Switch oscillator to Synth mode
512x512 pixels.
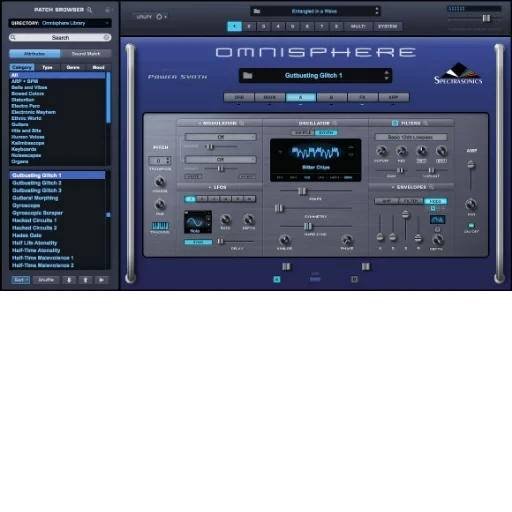[x=326, y=133]
